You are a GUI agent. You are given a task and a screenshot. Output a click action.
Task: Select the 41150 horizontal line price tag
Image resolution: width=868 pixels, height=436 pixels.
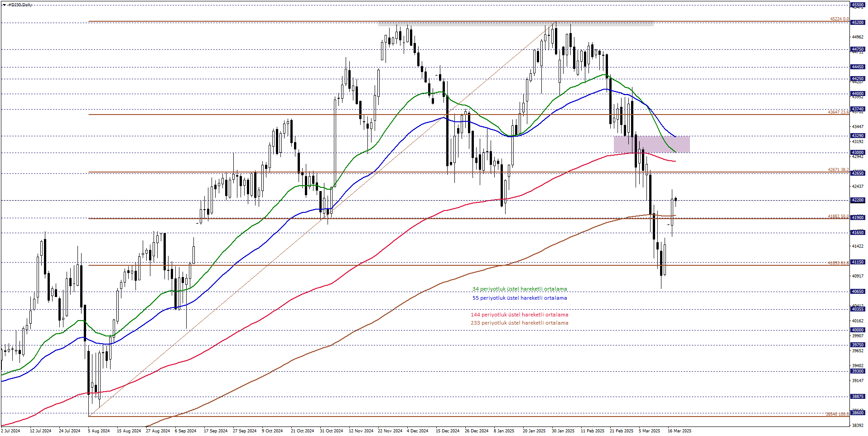tap(858, 262)
